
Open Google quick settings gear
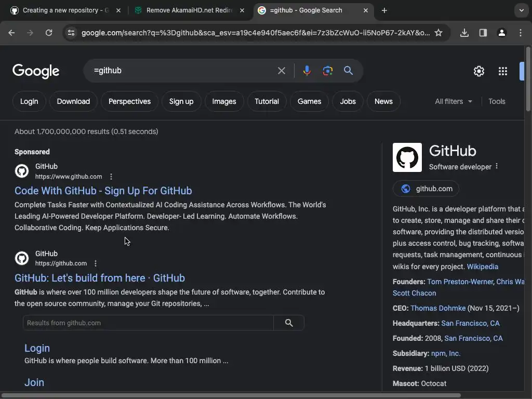coord(478,71)
